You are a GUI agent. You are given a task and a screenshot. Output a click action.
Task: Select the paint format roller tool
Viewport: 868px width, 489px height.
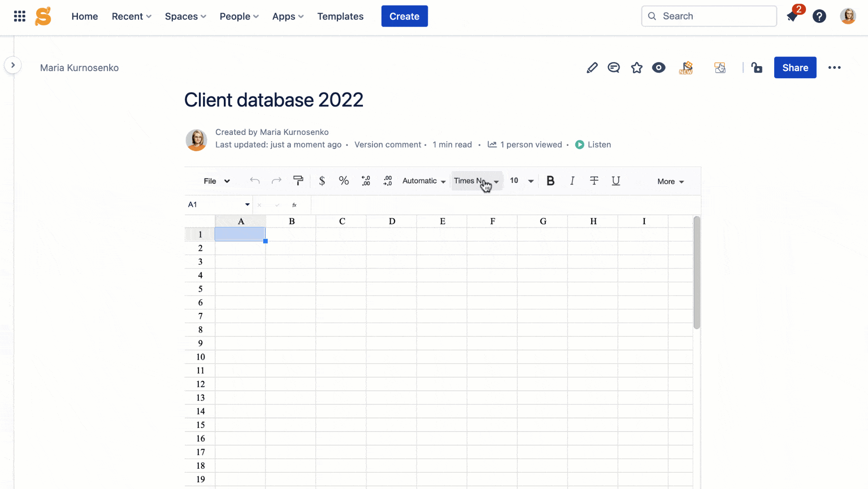tap(298, 181)
